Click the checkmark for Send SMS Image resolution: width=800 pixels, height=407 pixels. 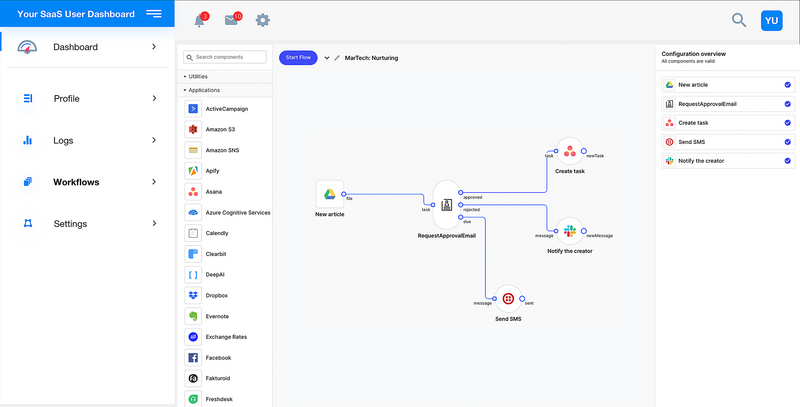pos(788,142)
